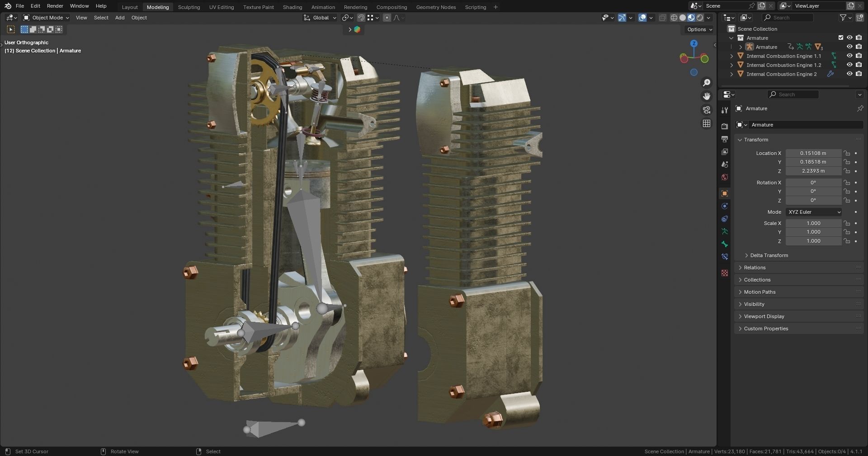The height and width of the screenshot is (456, 868).
Task: Open the outliner filter dropdown
Action: (846, 18)
